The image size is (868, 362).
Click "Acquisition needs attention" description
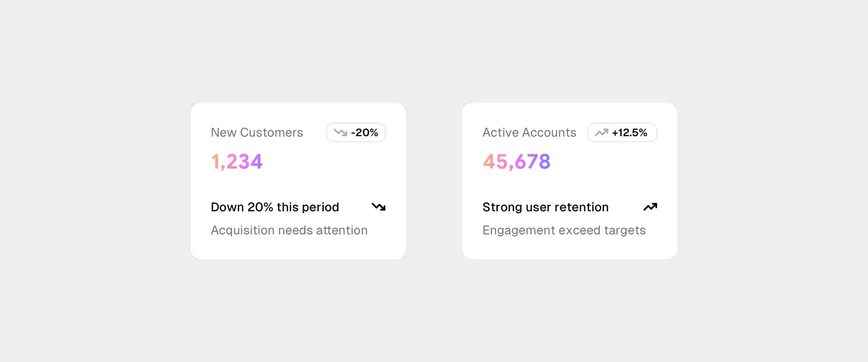[x=289, y=230]
